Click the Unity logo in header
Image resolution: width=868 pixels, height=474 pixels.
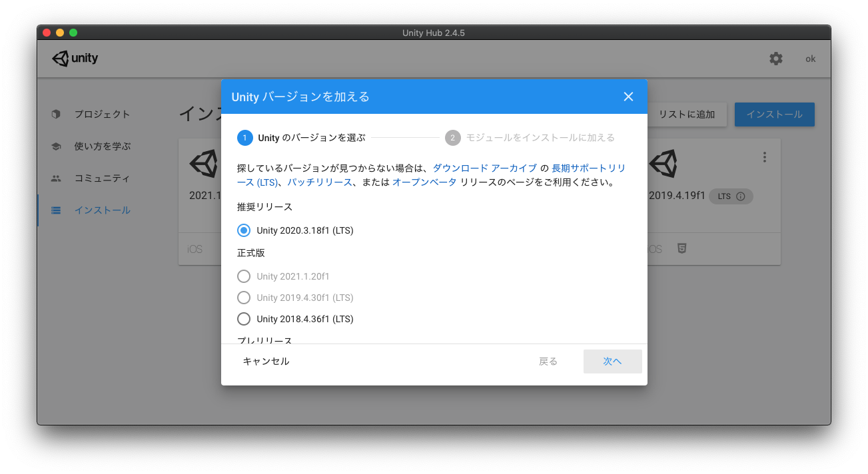coord(75,59)
